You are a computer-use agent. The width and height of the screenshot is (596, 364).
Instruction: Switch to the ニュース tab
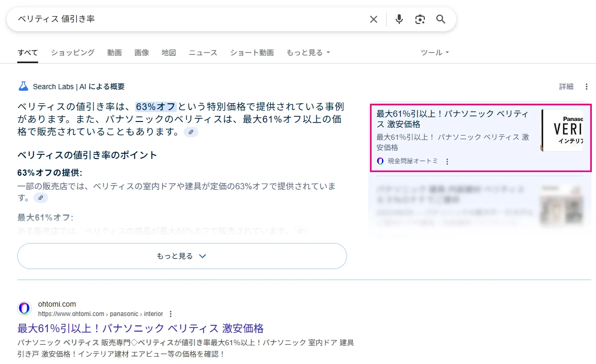pos(203,53)
